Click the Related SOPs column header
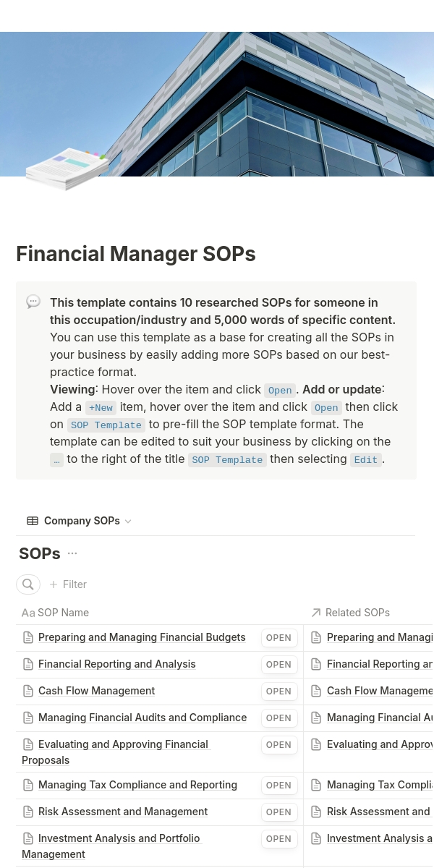434x868 pixels. (x=350, y=613)
